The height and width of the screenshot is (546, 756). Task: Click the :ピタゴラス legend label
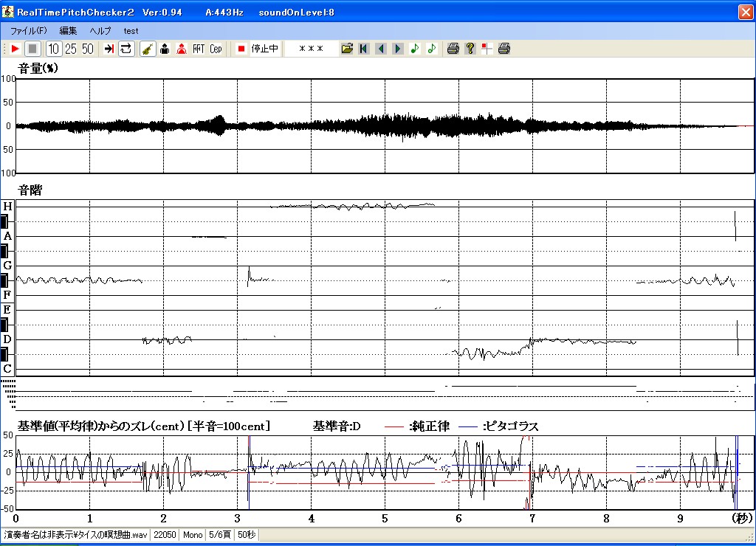(x=511, y=426)
